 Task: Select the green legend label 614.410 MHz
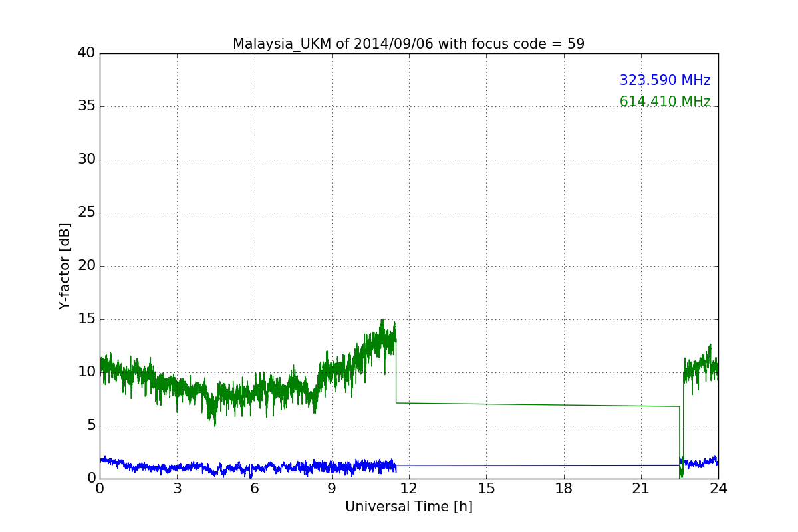pos(665,102)
